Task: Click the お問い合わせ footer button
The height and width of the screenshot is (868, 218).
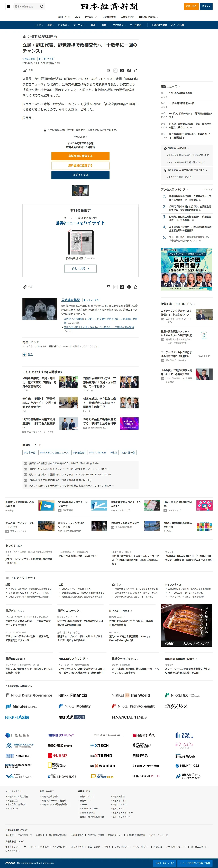Action: (x=164, y=863)
